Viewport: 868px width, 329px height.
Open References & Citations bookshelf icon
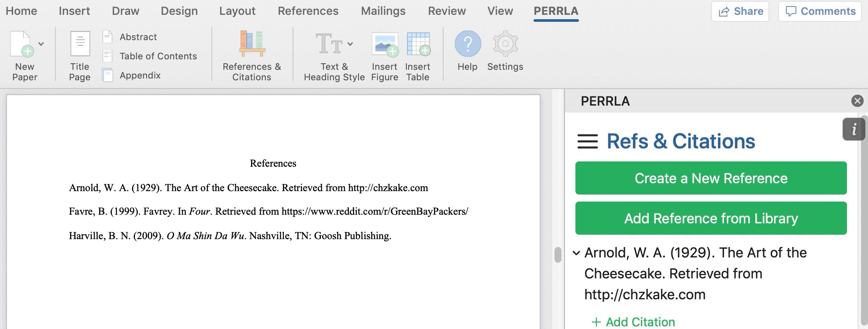[x=251, y=44]
